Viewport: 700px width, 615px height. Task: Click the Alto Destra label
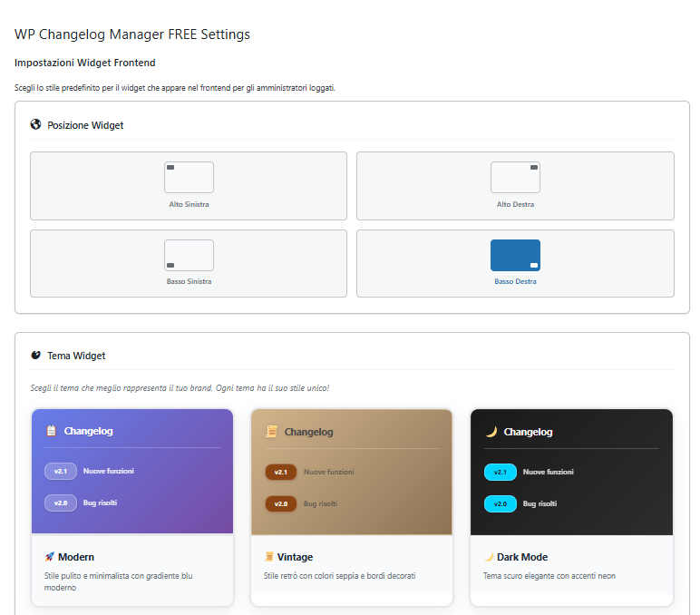point(515,204)
